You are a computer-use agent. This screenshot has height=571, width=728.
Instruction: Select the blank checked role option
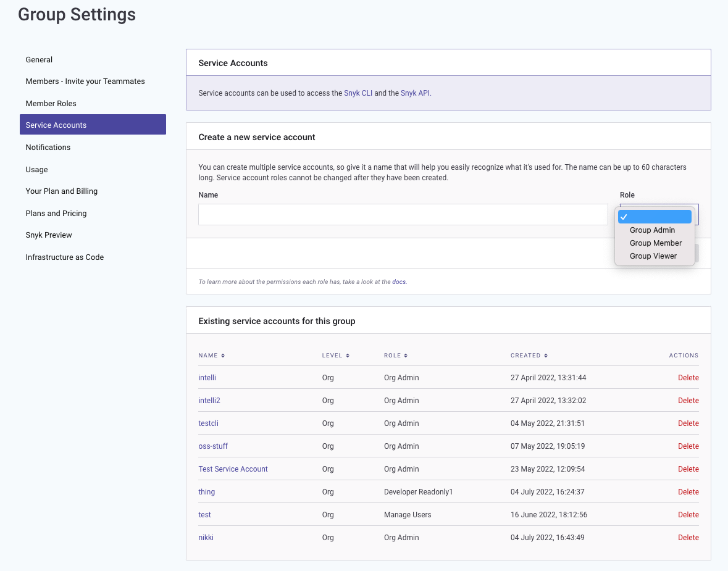655,217
